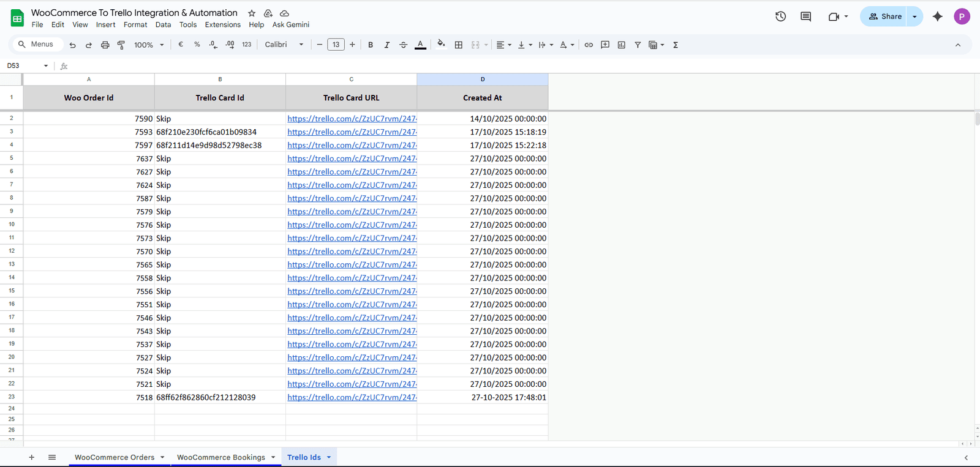Click the merge cells icon
Image resolution: width=980 pixels, height=467 pixels.
pyautogui.click(x=475, y=45)
